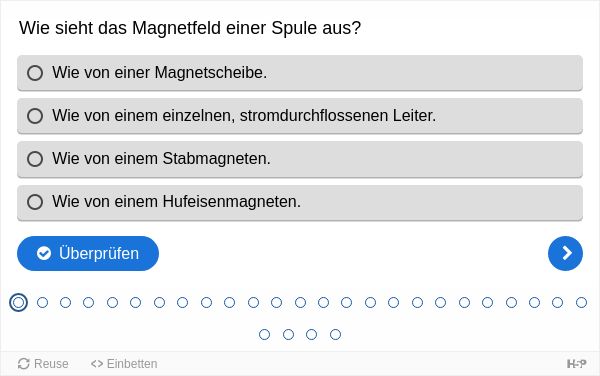Click the Reuse link in footer
Image resolution: width=600 pixels, height=376 pixels.
pos(43,363)
